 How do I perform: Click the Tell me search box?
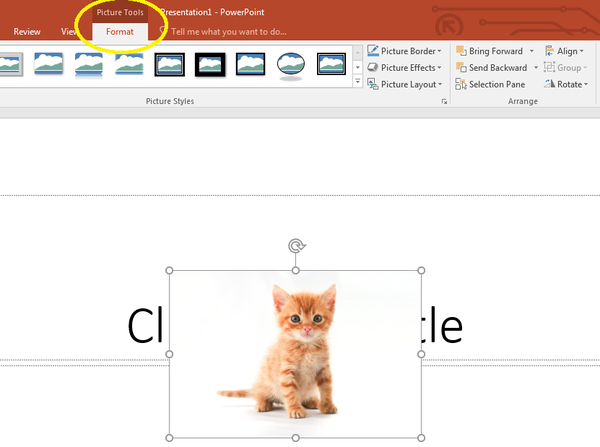(x=240, y=32)
